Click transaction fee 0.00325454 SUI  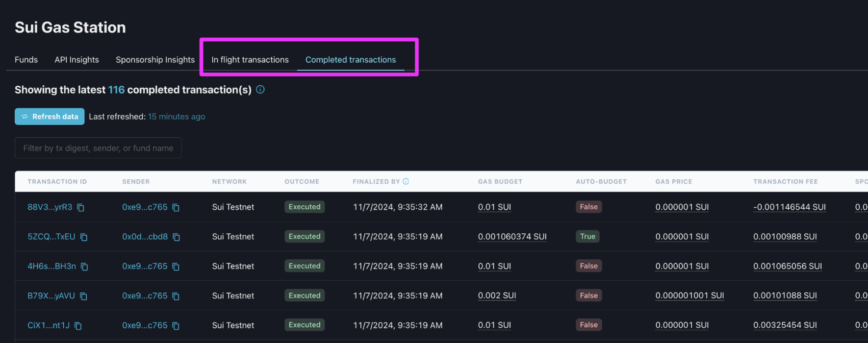pyautogui.click(x=785, y=325)
